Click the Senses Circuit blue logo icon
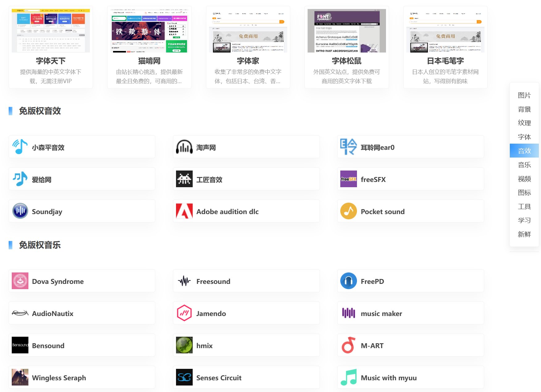 [x=184, y=377]
